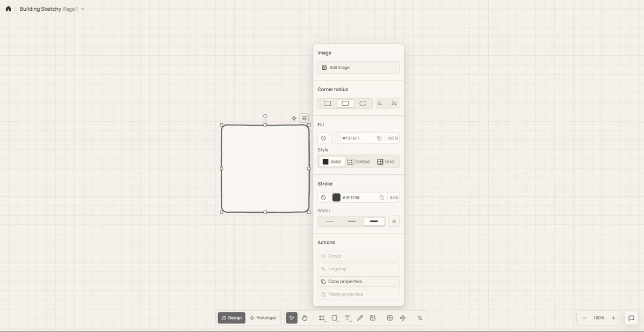Select medium stroke width

point(352,222)
